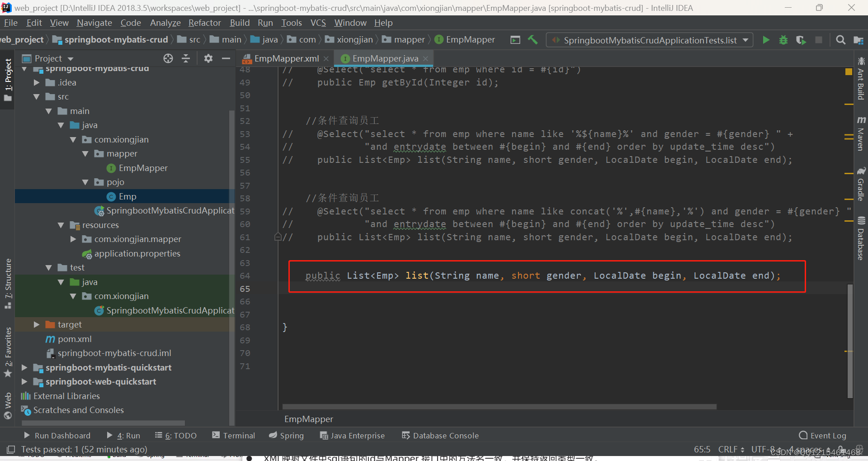Viewport: 868px width, 461px height.
Task: Start debugging with the bug icon
Action: click(783, 40)
